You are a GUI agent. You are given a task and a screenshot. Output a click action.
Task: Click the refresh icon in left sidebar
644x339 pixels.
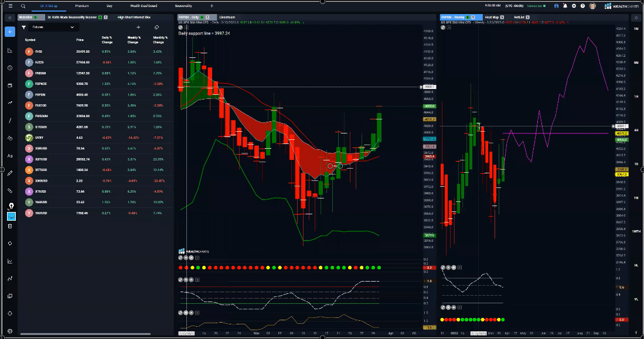pos(10,244)
